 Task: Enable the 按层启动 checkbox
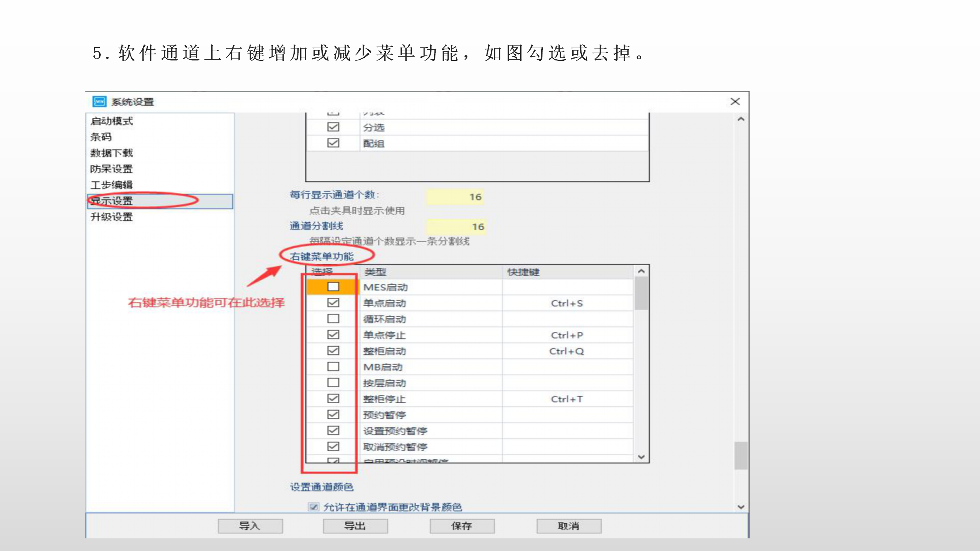[x=333, y=383]
